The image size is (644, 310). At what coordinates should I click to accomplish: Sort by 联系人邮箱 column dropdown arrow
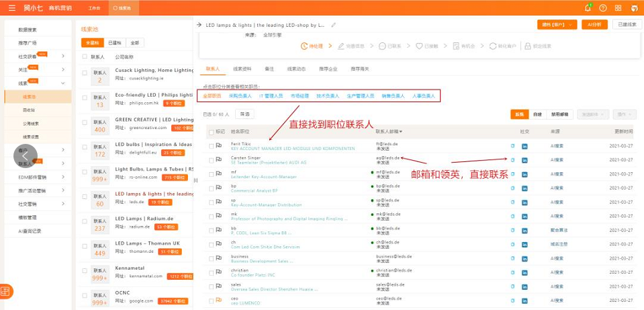point(401,132)
